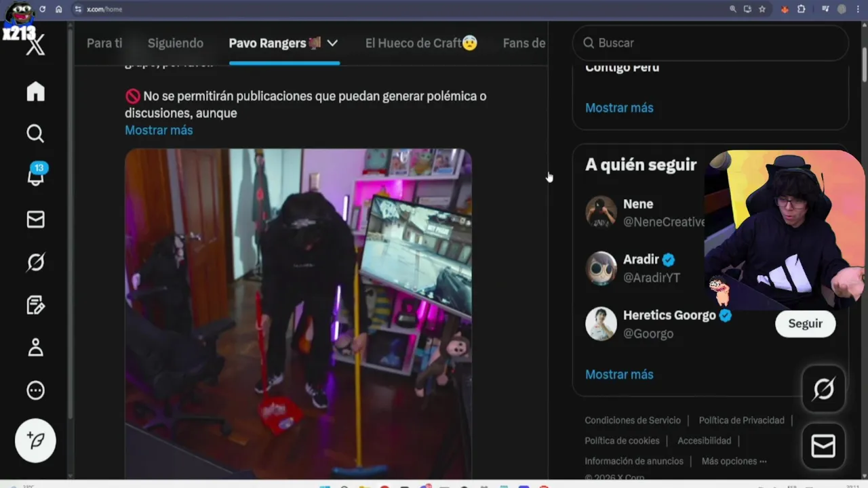
Task: Compose a new post with feather button
Action: click(x=35, y=441)
